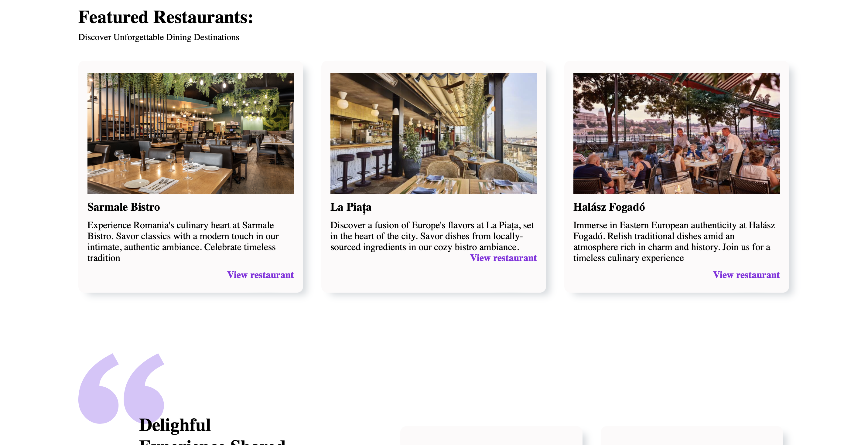Click View restaurant link for Sarmale Bistro
This screenshot has width=868, height=445.
[260, 275]
